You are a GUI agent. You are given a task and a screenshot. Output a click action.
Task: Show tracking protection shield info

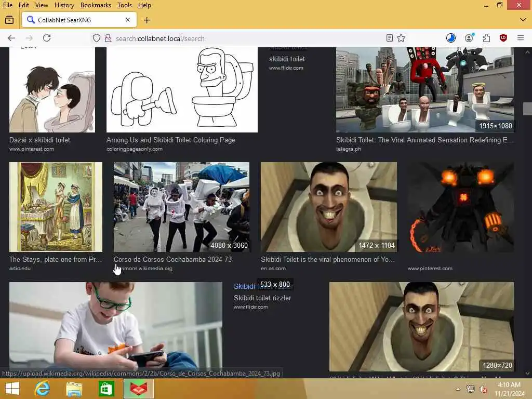click(x=97, y=38)
